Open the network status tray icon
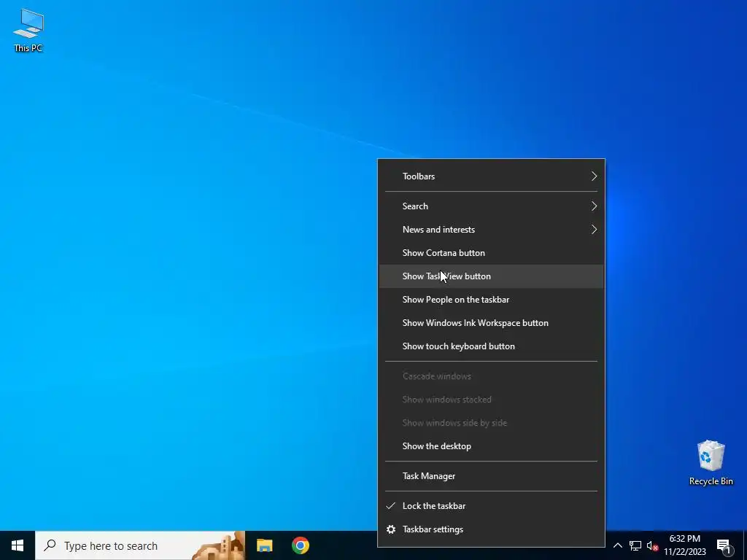The image size is (747, 560). (635, 545)
